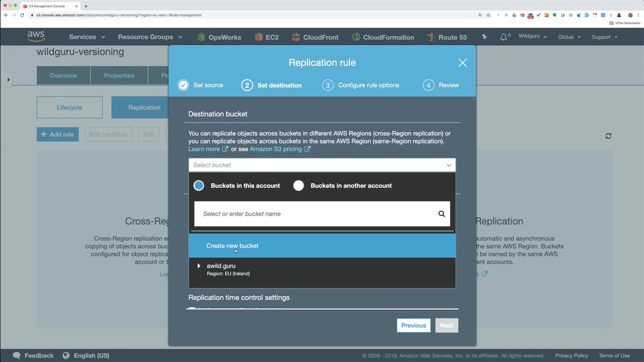This screenshot has height=362, width=644.
Task: Bookmark this page with the star icon
Action: click(488, 15)
